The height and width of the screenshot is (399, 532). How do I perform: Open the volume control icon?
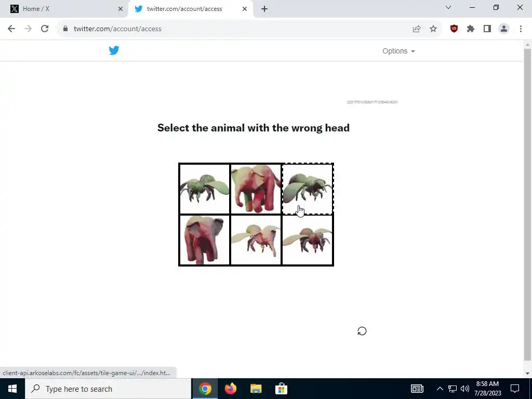465,389
